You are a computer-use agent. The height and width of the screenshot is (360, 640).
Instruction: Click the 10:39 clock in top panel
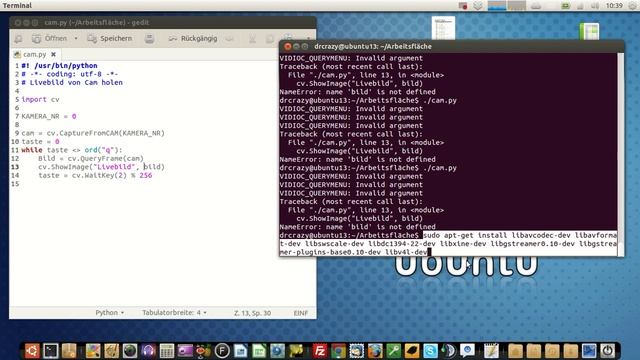(614, 6)
